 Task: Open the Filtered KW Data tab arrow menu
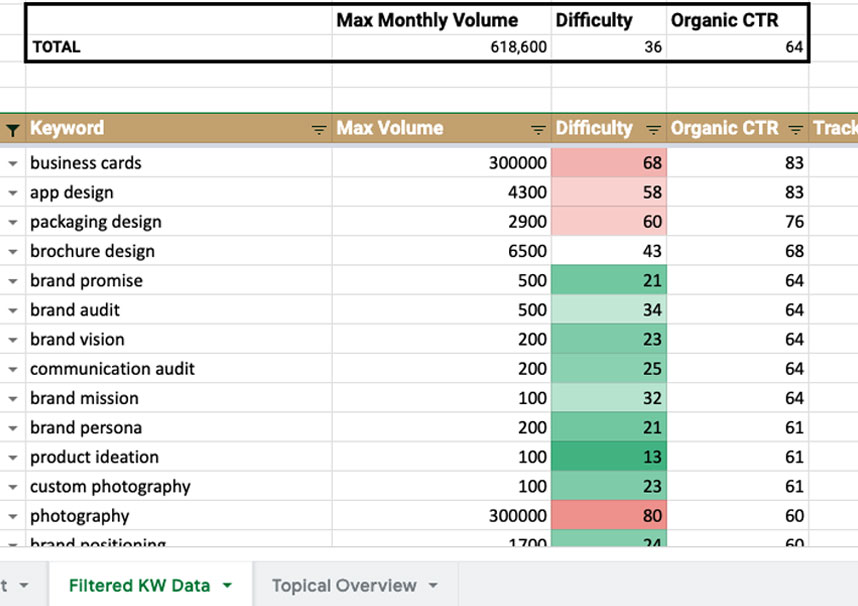(x=227, y=586)
